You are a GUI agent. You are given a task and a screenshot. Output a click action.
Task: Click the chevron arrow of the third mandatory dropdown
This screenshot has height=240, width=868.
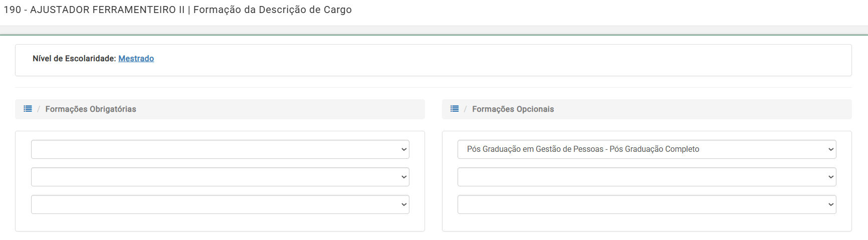pos(404,204)
